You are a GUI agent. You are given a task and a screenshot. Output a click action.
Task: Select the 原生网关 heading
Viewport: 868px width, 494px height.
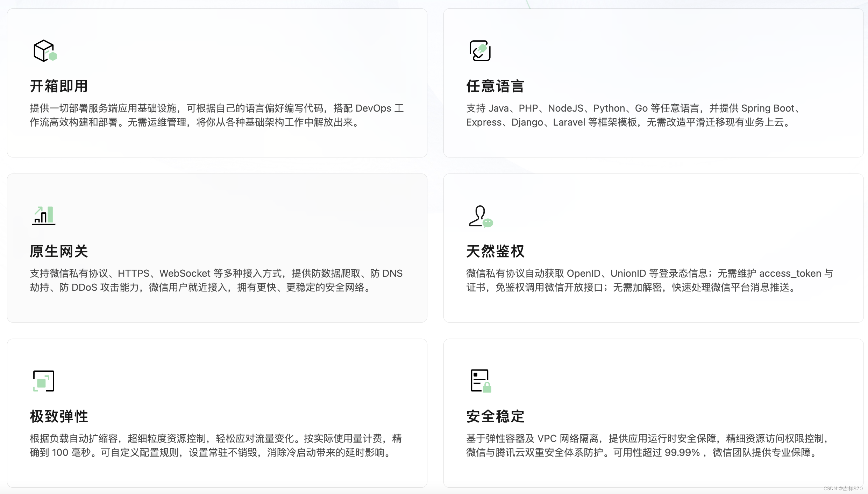tap(59, 251)
